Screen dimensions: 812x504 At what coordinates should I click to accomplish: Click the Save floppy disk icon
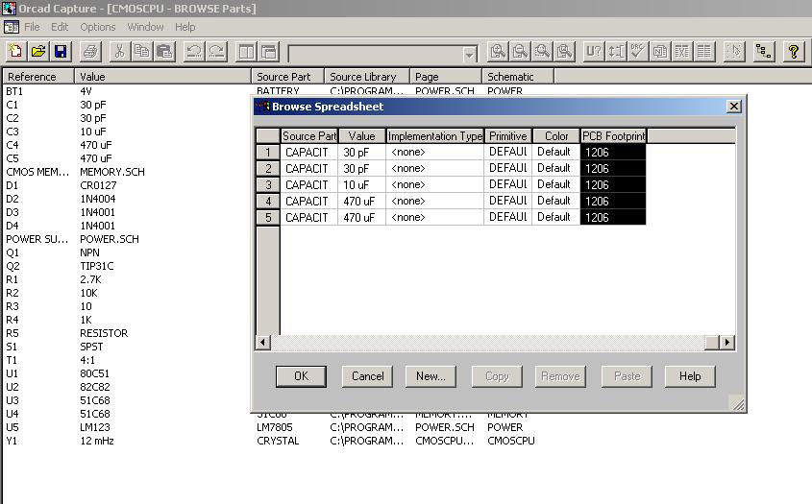pyautogui.click(x=61, y=52)
